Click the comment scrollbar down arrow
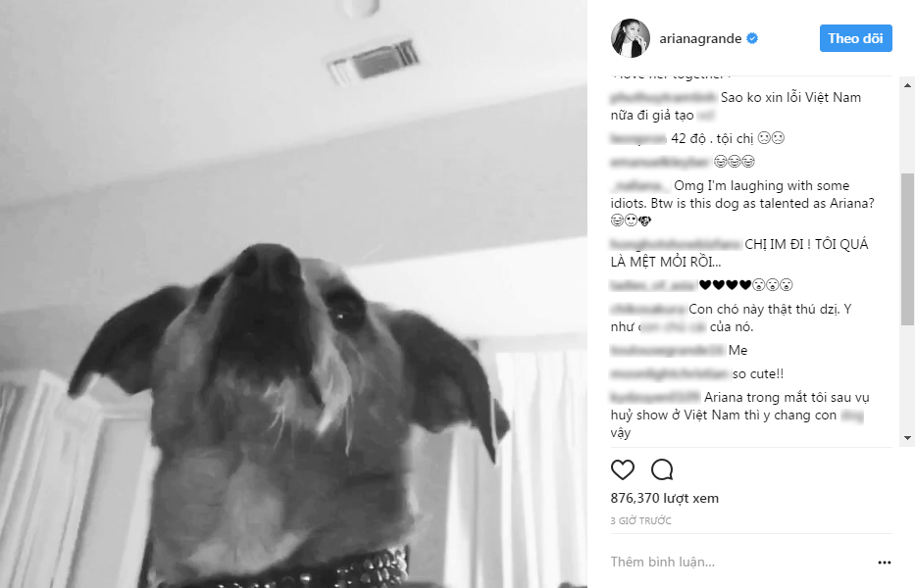915x588 pixels. click(x=907, y=437)
